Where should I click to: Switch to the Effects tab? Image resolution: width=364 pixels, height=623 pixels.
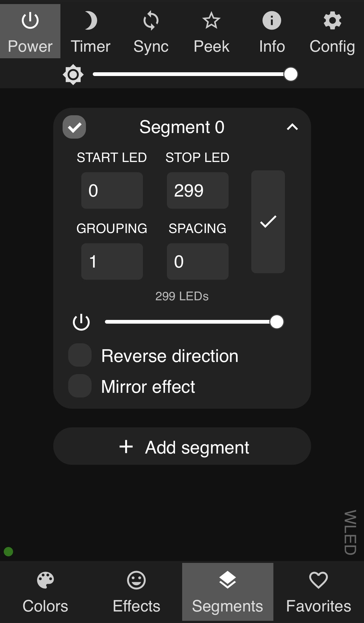tap(136, 592)
